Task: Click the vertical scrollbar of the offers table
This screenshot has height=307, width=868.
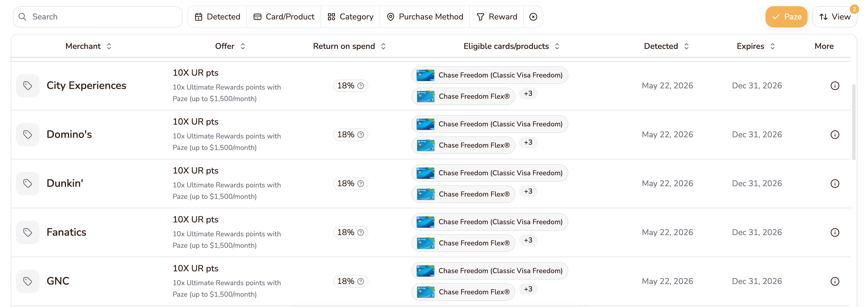Action: pos(854,122)
